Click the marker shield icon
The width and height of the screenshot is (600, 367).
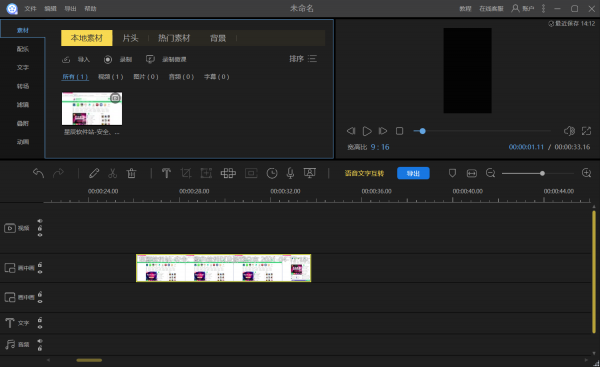click(x=452, y=173)
